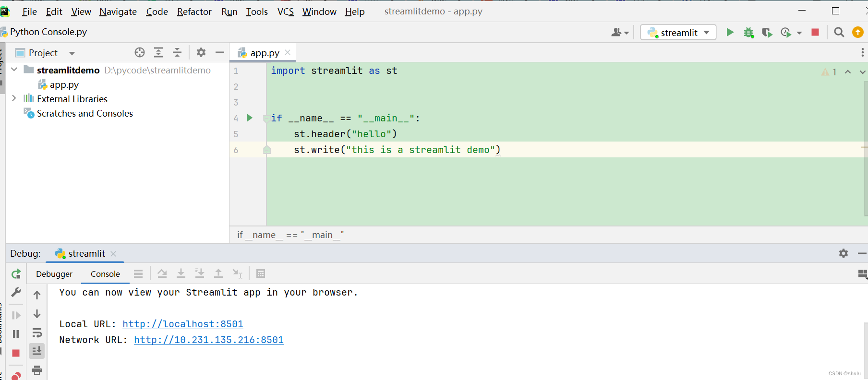868x380 pixels.
Task: Open the Run menu
Action: click(229, 12)
